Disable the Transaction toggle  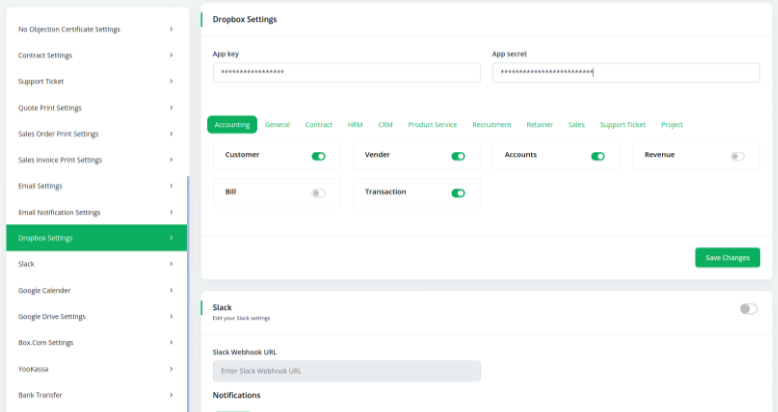pos(458,193)
